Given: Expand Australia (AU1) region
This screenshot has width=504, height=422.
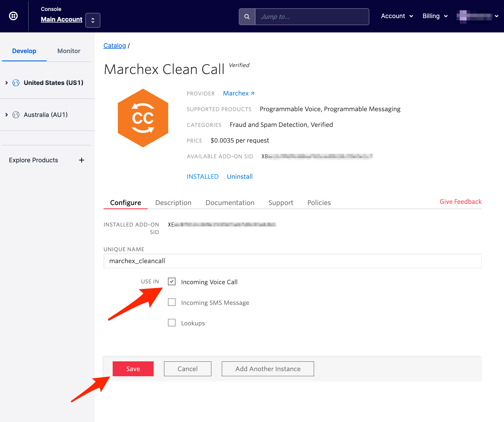Looking at the screenshot, I should click(x=7, y=115).
